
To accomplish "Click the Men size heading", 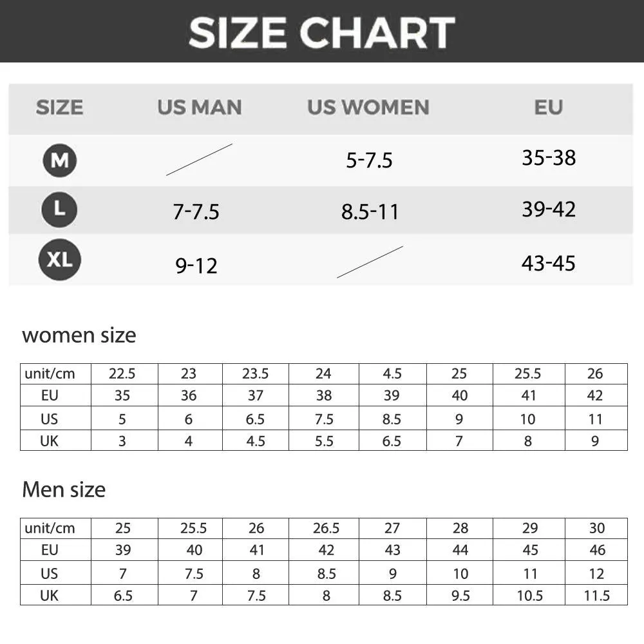I will [64, 489].
